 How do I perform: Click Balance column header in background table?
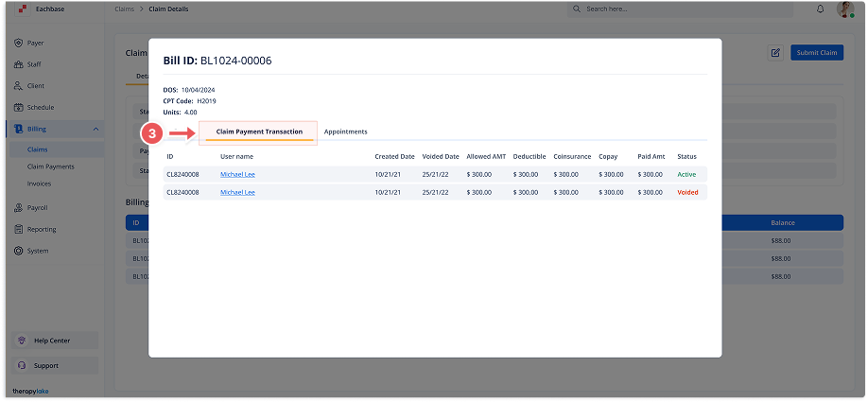pos(782,223)
